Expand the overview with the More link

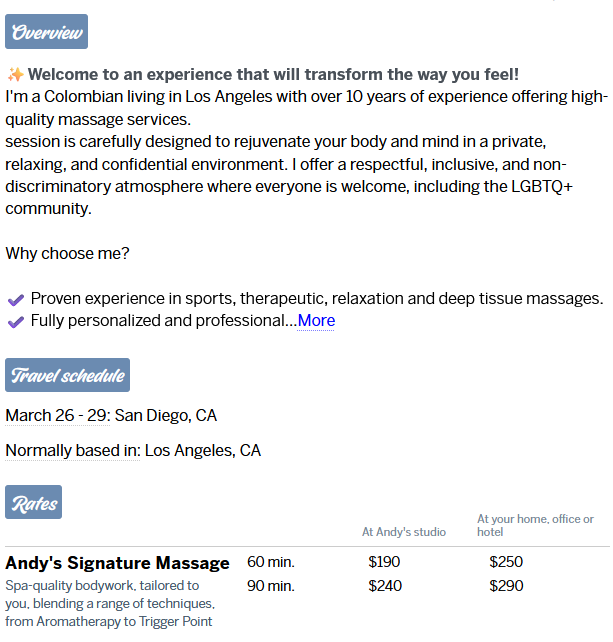click(316, 321)
